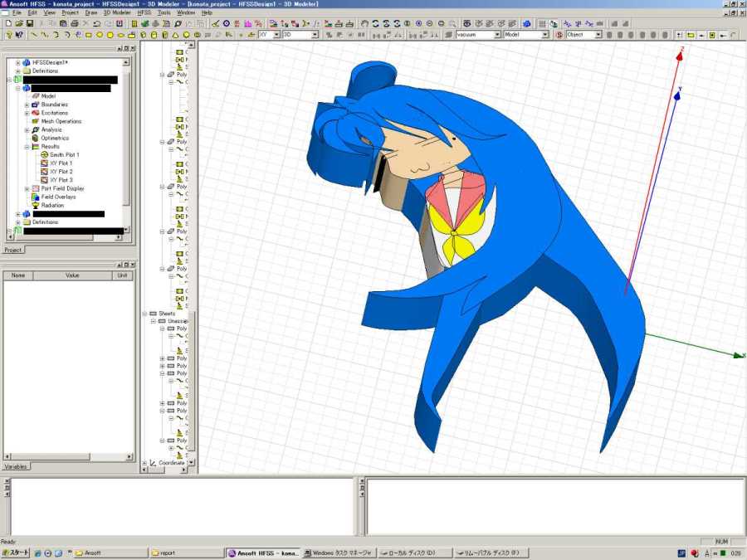Click the Open project folder icon

pyautogui.click(x=19, y=23)
